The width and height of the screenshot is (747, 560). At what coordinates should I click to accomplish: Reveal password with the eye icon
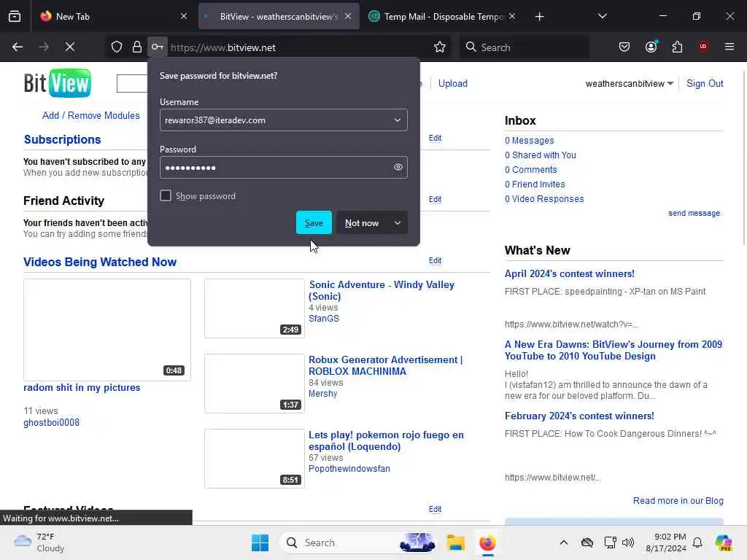398,167
